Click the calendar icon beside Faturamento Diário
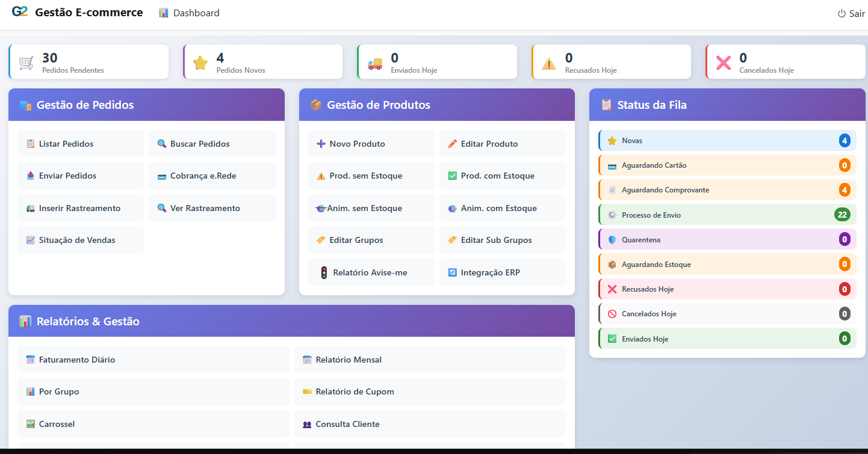This screenshot has width=868, height=454. point(31,360)
